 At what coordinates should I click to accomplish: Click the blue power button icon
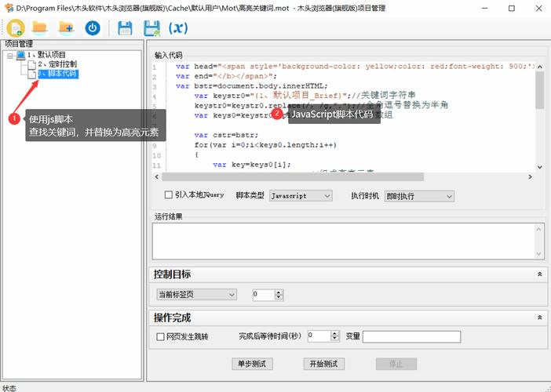pos(93,28)
